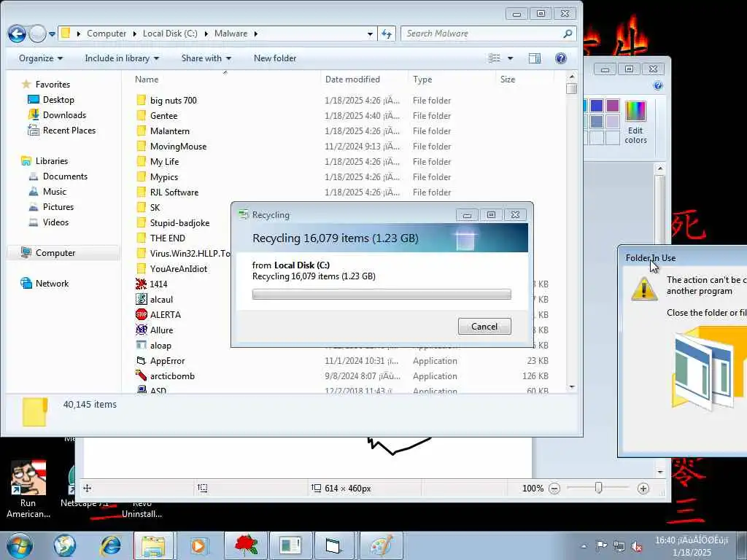Click Local Disk (C:) in address breadcrumb
The width and height of the screenshot is (747, 560).
pos(169,34)
